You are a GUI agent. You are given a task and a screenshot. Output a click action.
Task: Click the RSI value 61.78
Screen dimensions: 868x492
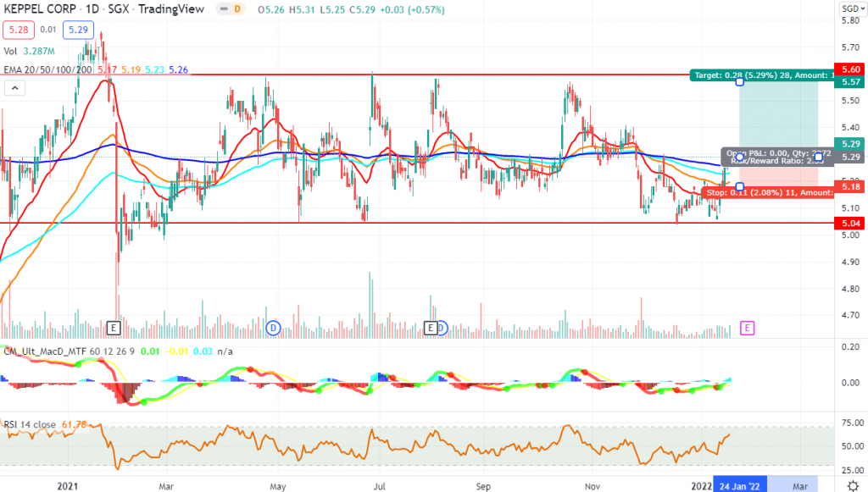75,424
